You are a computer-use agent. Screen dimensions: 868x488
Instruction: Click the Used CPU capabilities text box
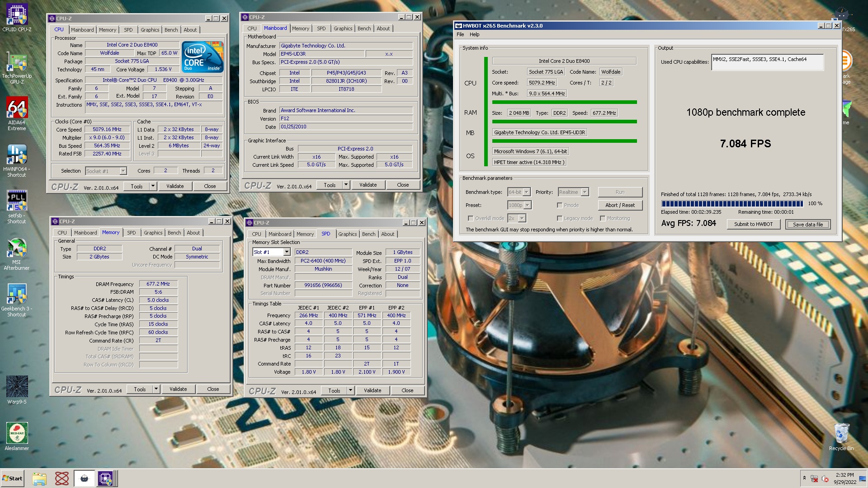pos(767,62)
